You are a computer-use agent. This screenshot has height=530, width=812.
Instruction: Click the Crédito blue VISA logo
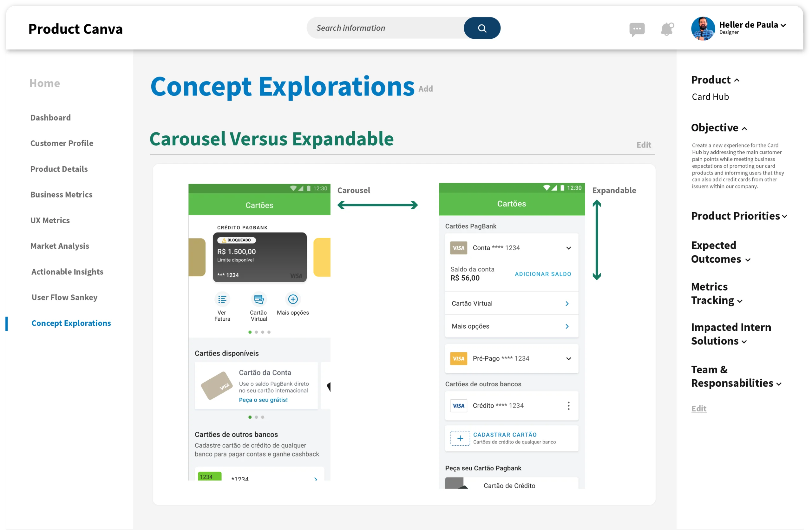coord(459,406)
